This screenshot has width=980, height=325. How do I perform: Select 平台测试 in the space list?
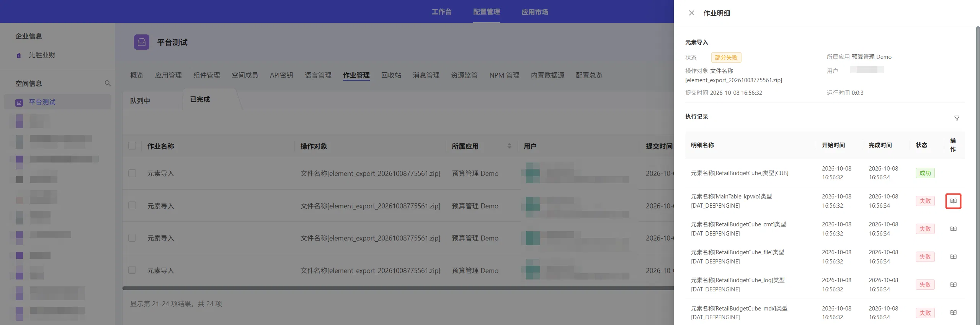(x=57, y=102)
